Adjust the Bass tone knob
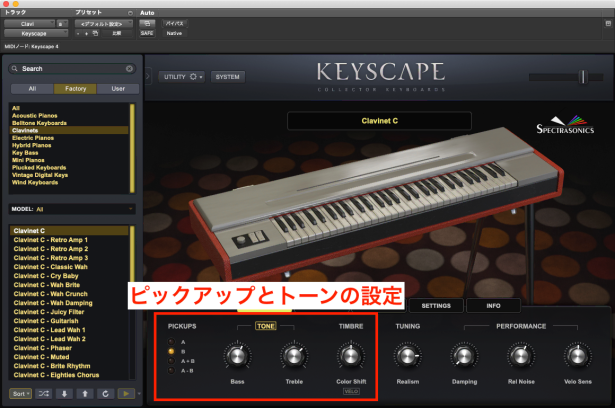This screenshot has height=408, width=615. (237, 356)
